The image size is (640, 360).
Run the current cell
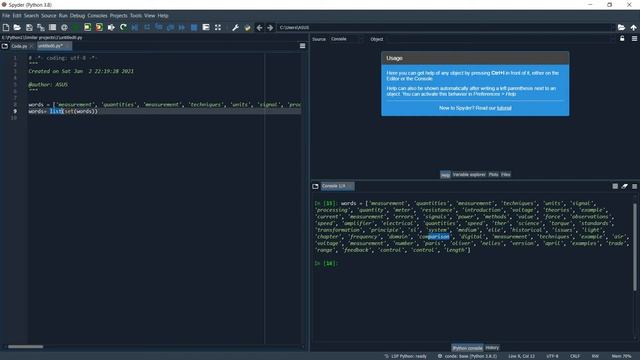coord(88,27)
